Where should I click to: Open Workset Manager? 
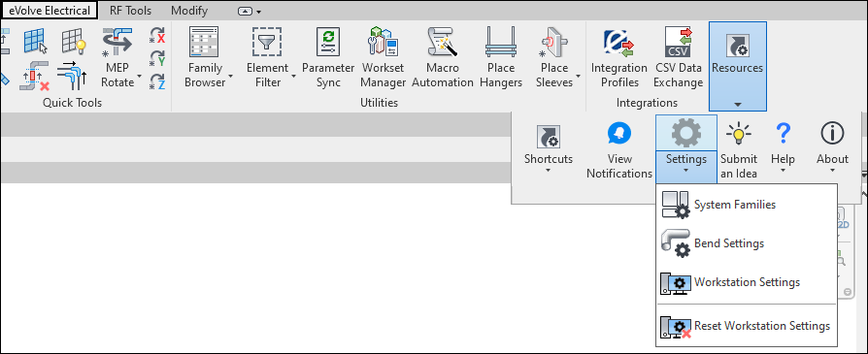pyautogui.click(x=384, y=58)
